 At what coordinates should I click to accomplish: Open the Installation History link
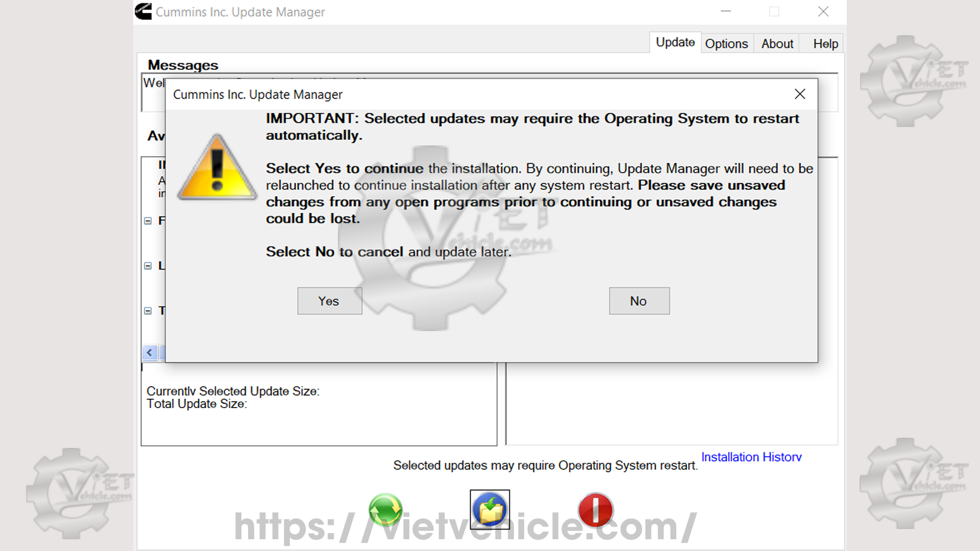[751, 457]
